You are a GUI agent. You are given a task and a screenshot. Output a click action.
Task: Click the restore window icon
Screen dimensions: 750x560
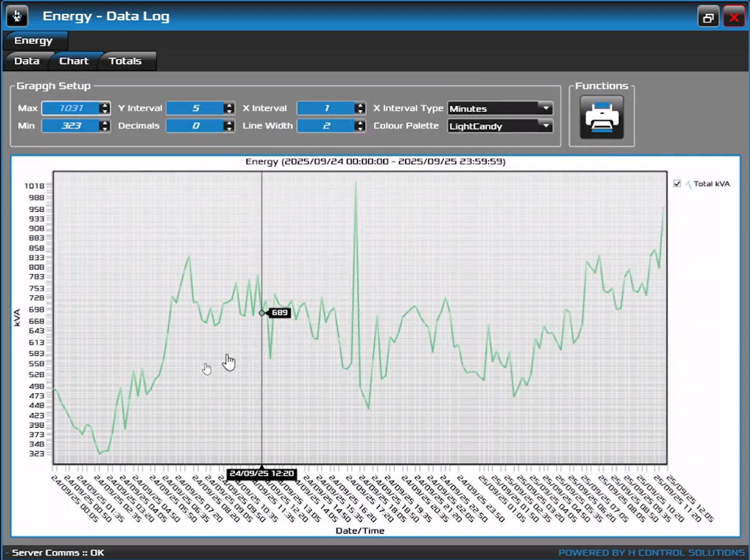(708, 17)
